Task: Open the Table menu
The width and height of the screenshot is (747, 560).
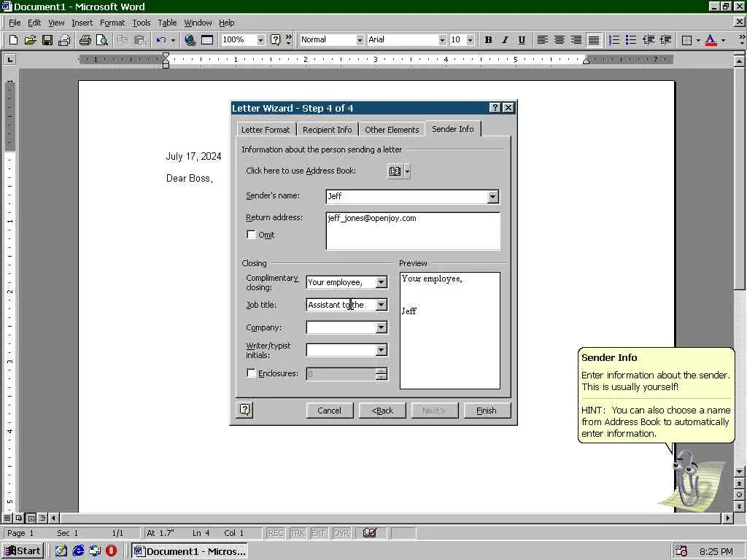Action: 167,23
